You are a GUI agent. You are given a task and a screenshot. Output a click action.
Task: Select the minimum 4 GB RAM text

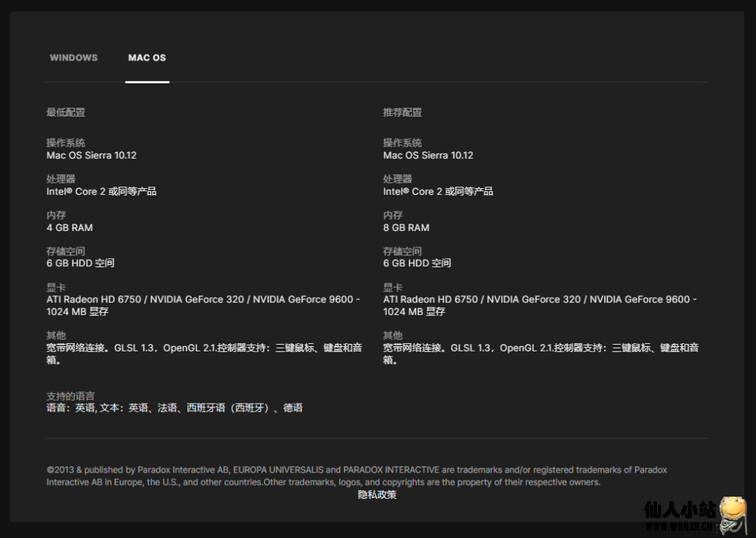click(x=69, y=227)
